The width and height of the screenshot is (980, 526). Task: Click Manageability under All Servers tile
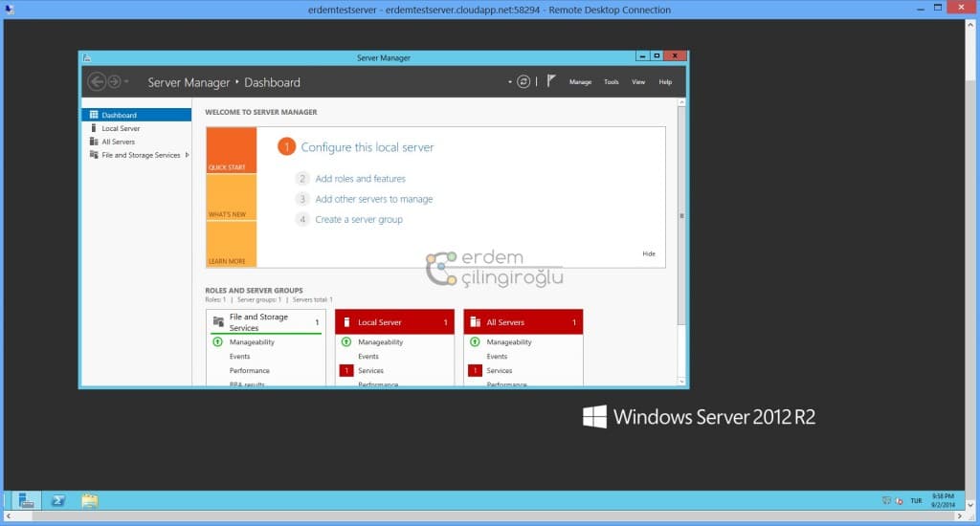509,342
